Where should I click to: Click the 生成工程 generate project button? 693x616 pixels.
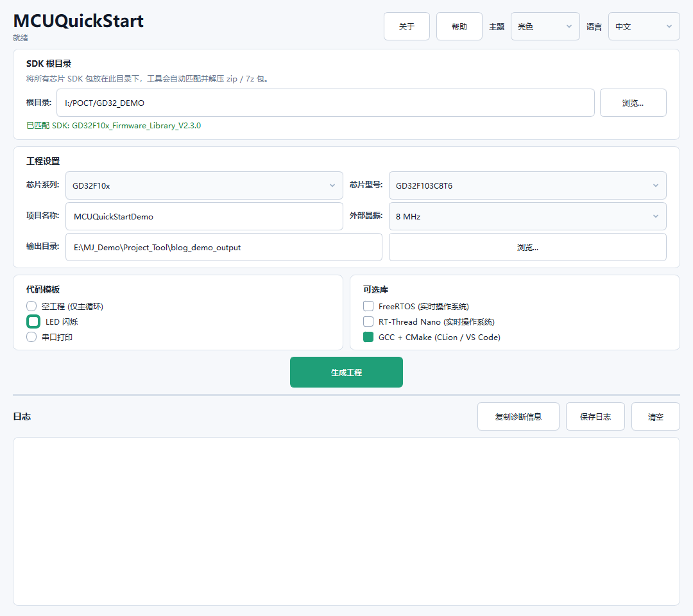coord(346,372)
